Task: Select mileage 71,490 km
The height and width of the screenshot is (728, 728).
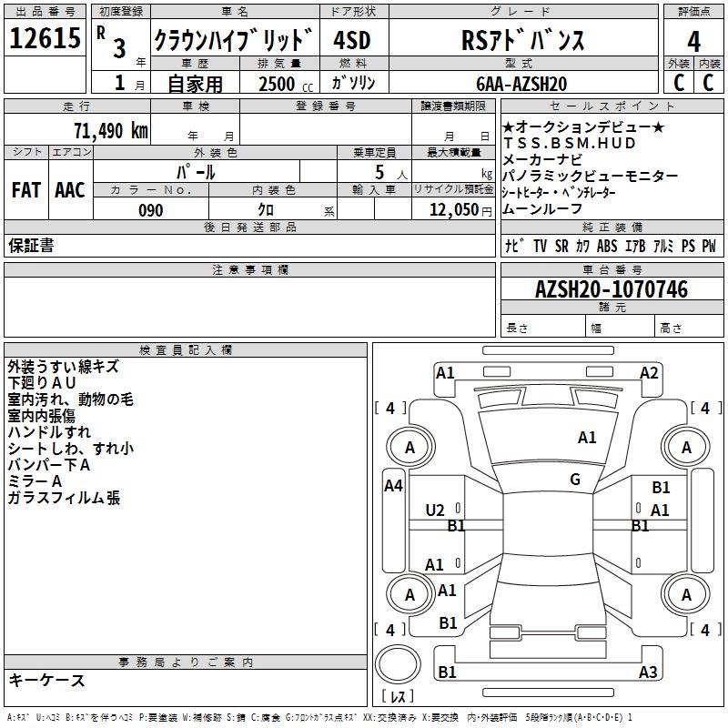Action: [x=111, y=131]
